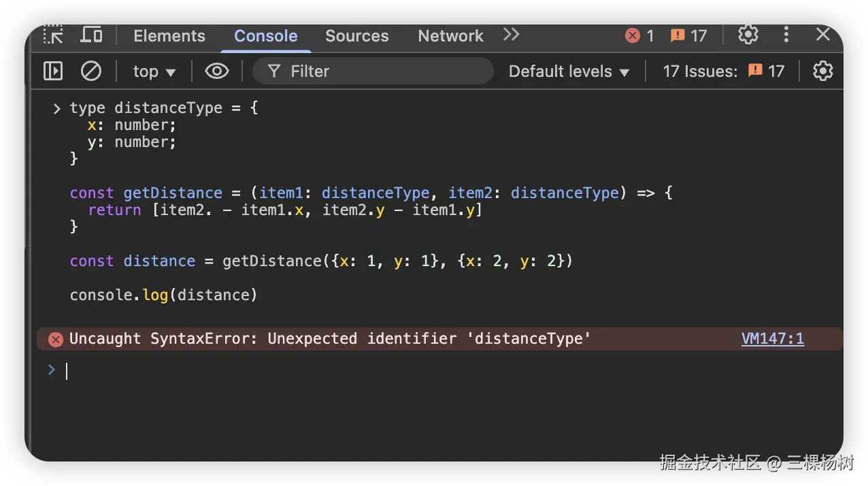Switch to the Console tab

265,36
